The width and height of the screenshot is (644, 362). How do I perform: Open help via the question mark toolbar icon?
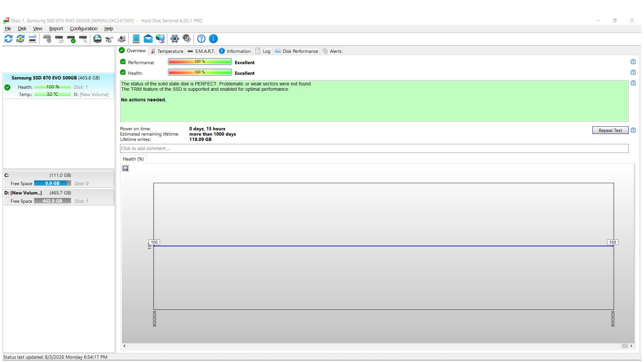(x=201, y=39)
